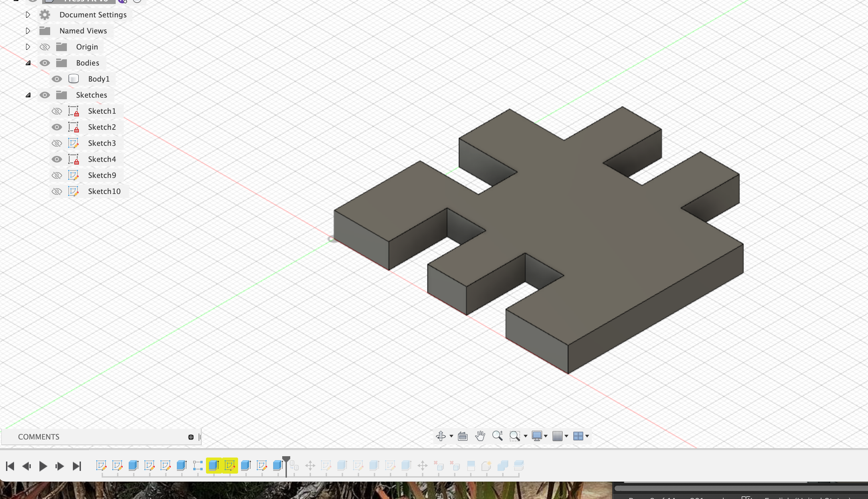Image resolution: width=868 pixels, height=499 pixels.
Task: Click the COMMENTS panel header
Action: 39,437
